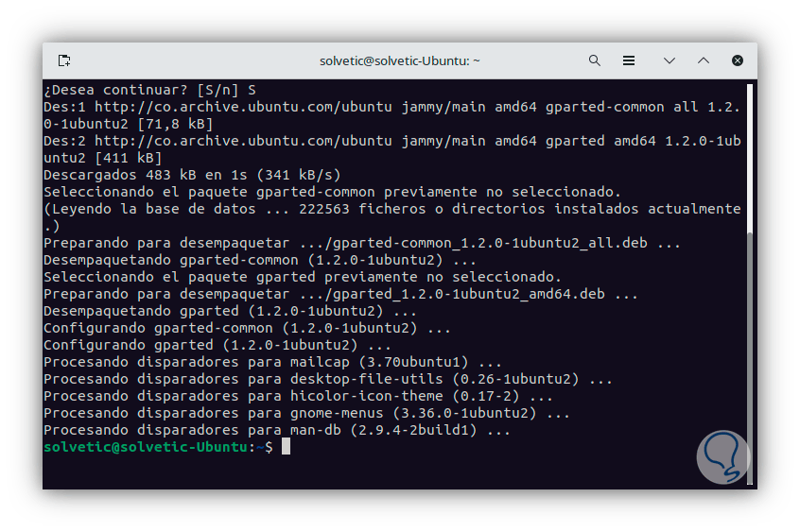Open the hamburger menu
Viewport: 800px width, 532px height.
tap(629, 60)
